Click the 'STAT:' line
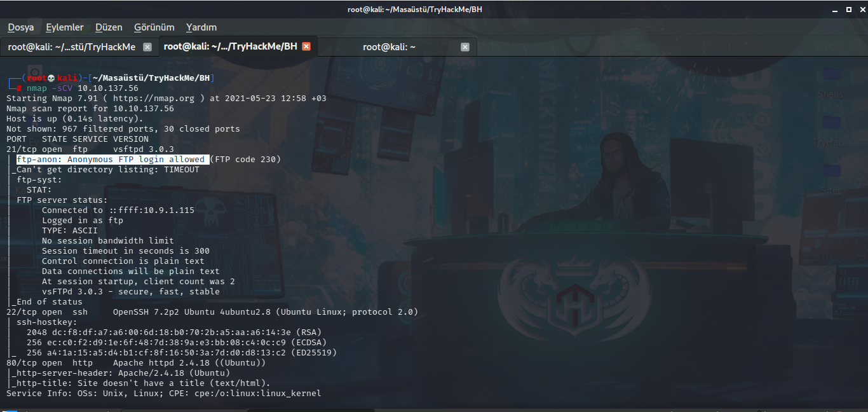 (39, 190)
